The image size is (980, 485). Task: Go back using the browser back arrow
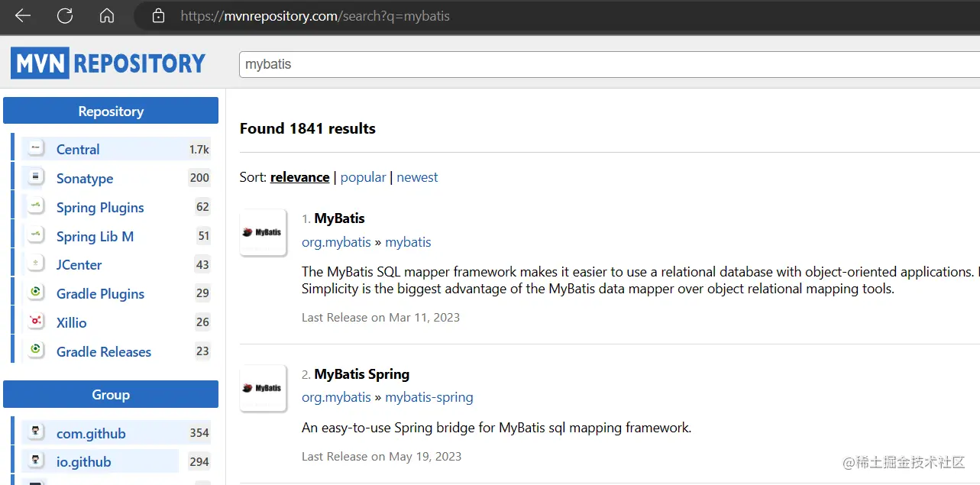(x=22, y=15)
